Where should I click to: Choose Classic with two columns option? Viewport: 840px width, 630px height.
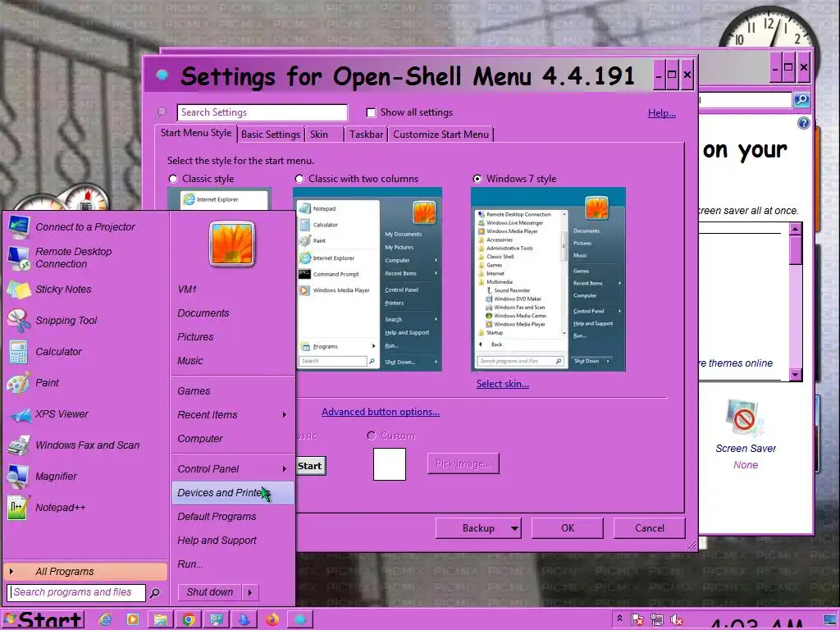click(x=299, y=178)
